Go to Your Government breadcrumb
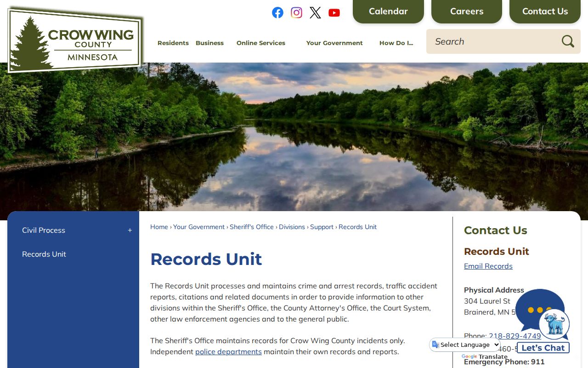The width and height of the screenshot is (588, 368). coord(199,227)
